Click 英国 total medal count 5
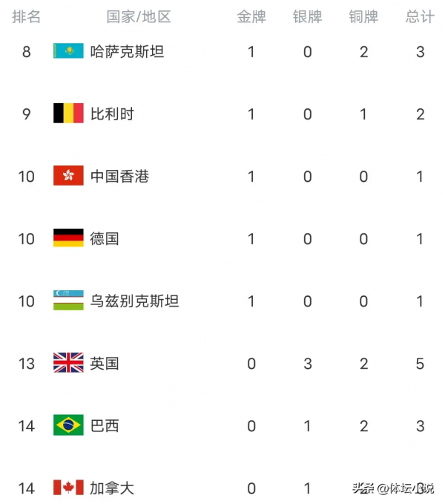 pos(421,364)
